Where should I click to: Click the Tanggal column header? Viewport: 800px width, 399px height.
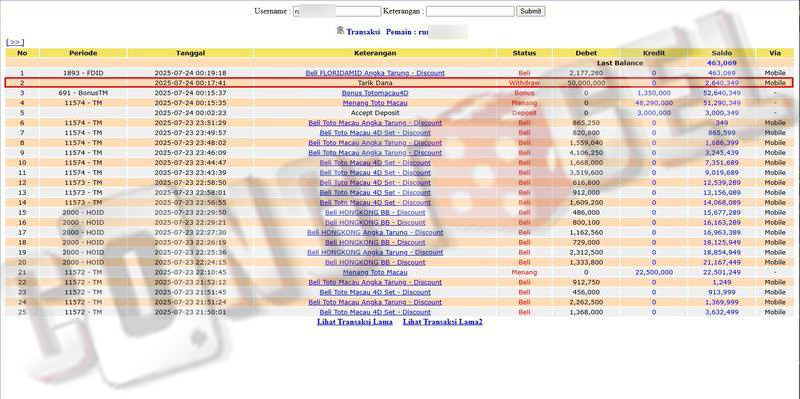[x=190, y=53]
